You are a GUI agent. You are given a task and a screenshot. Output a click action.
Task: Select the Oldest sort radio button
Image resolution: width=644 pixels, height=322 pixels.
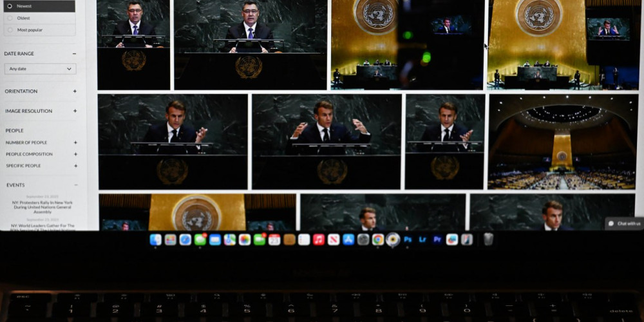coord(10,18)
